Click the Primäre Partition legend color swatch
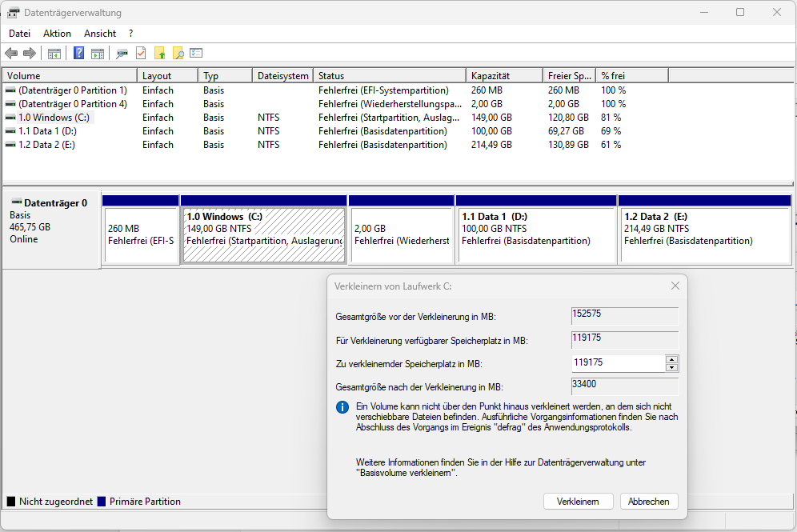This screenshot has width=797, height=532. pyautogui.click(x=101, y=502)
